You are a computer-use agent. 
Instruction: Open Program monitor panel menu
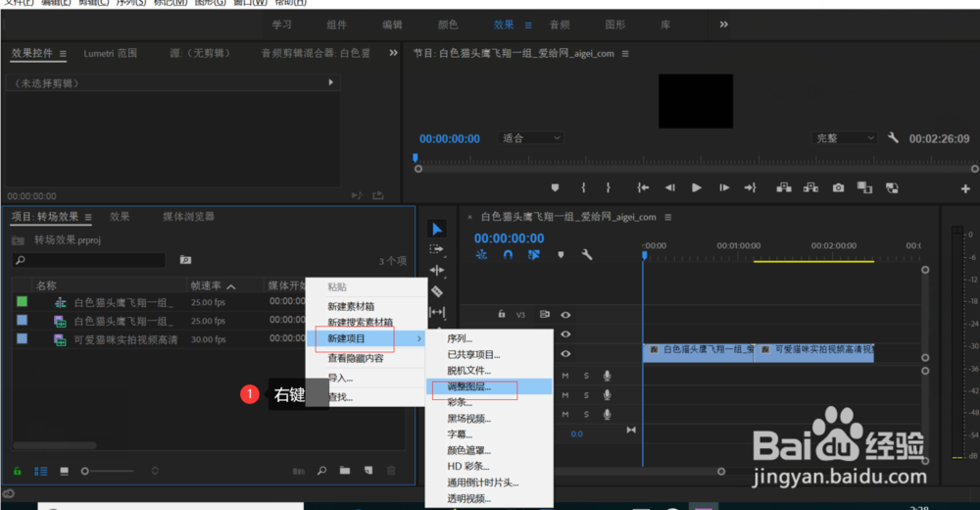coord(625,54)
